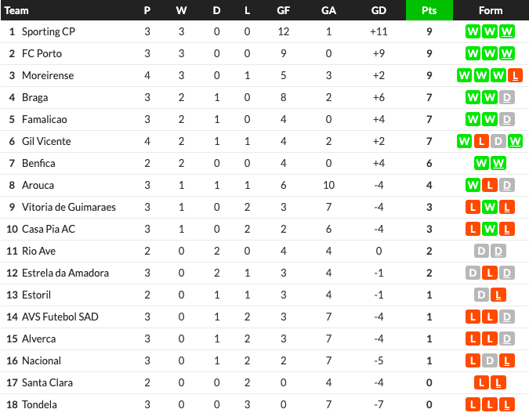The height and width of the screenshot is (420, 529).
Task: Click Vitoria de Guimaraes' green W badge
Action: pos(490,207)
